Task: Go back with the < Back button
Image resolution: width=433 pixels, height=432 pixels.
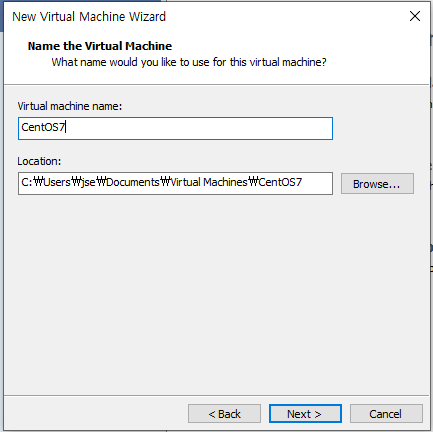Action: [x=224, y=414]
